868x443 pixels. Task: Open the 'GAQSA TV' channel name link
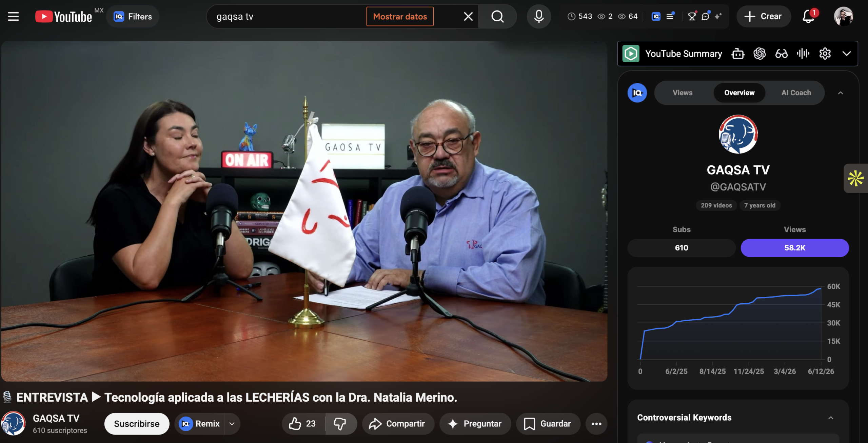[x=56, y=418]
